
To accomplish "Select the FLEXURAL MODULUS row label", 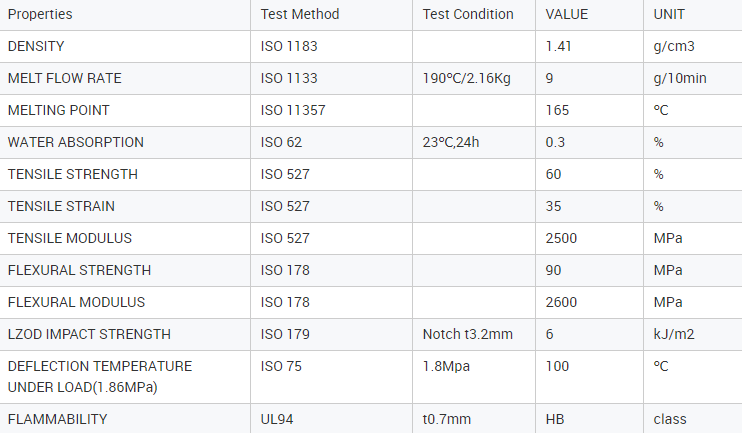I will [x=76, y=302].
